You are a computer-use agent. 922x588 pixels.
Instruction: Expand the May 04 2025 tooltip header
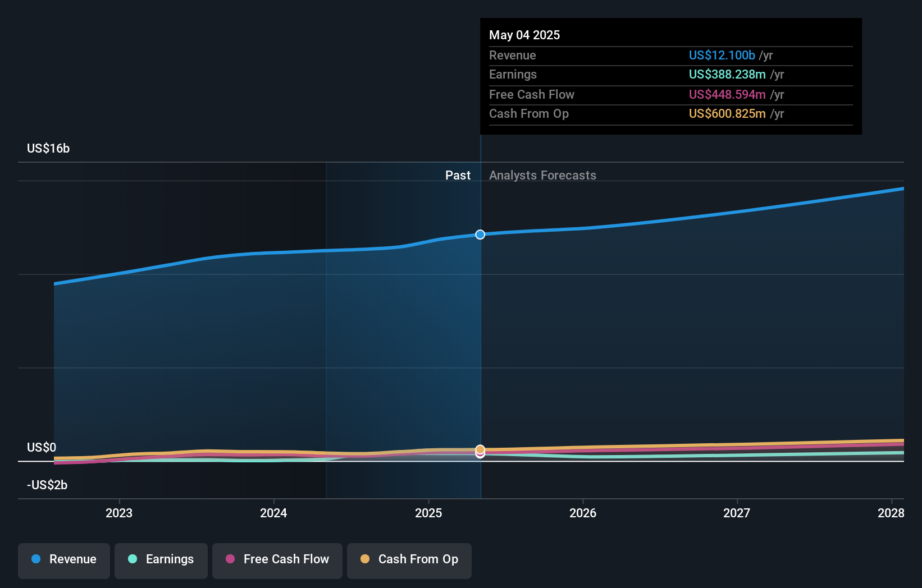(524, 35)
